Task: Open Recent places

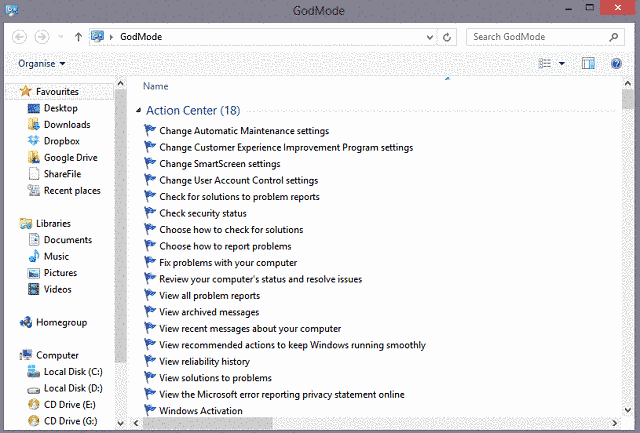Action: (72, 191)
